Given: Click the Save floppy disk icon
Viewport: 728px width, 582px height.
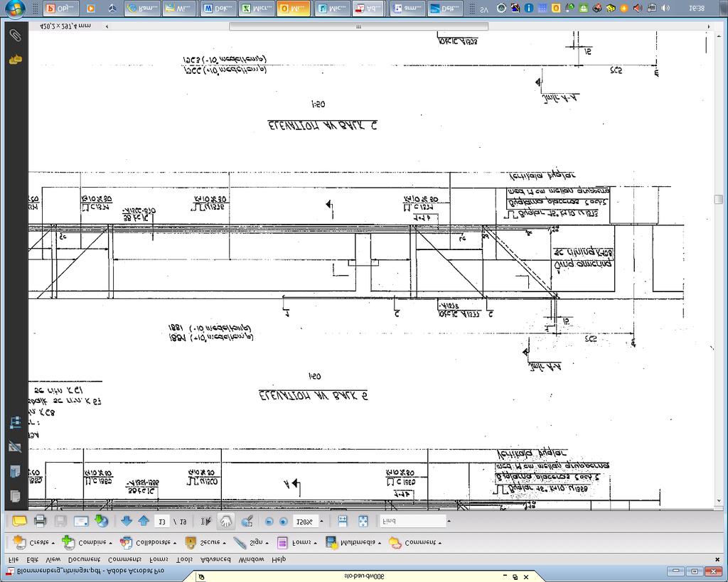Looking at the screenshot, I should pyautogui.click(x=60, y=521).
